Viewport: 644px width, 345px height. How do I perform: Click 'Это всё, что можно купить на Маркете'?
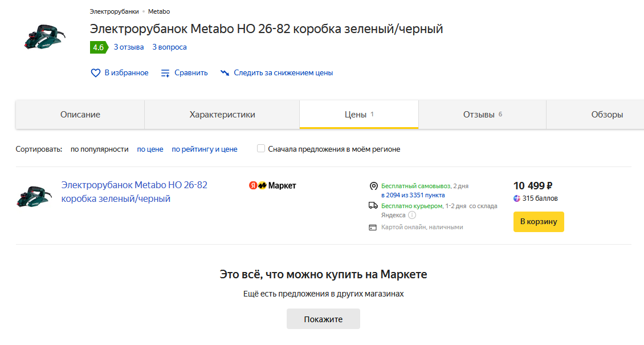coord(323,274)
